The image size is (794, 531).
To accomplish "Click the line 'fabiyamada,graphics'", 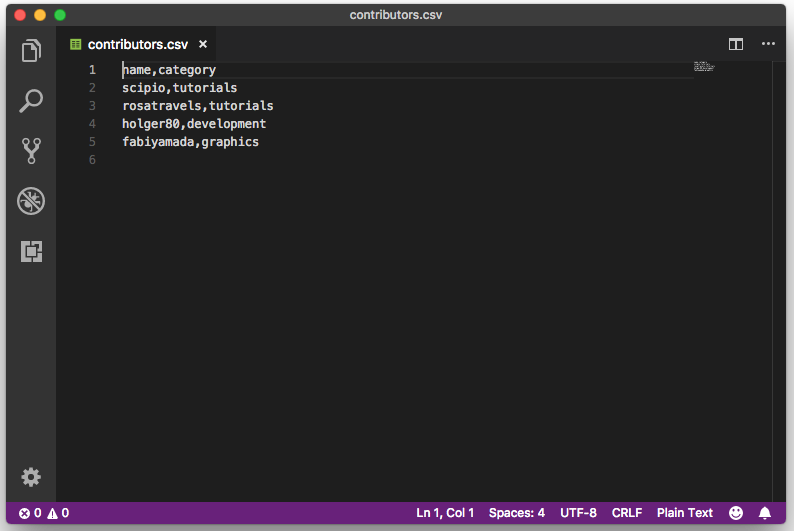I will [190, 142].
